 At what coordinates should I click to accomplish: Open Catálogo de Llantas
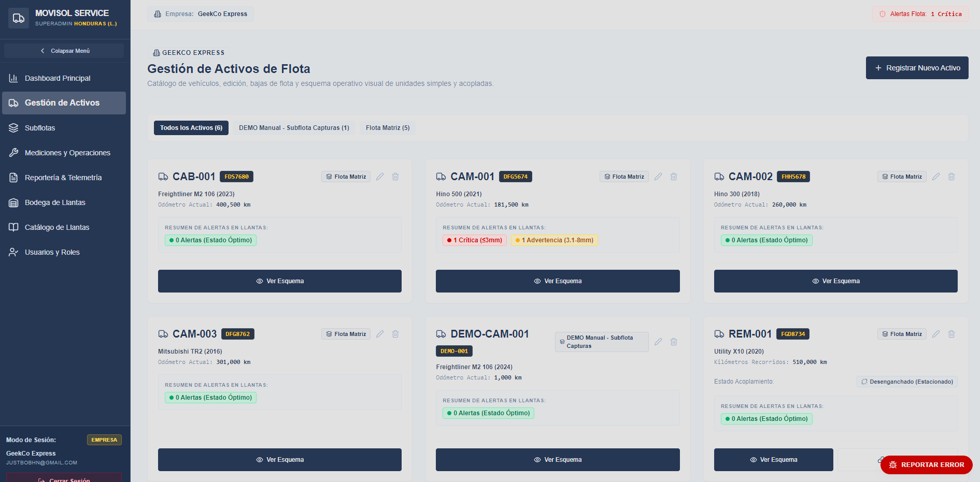click(64, 227)
